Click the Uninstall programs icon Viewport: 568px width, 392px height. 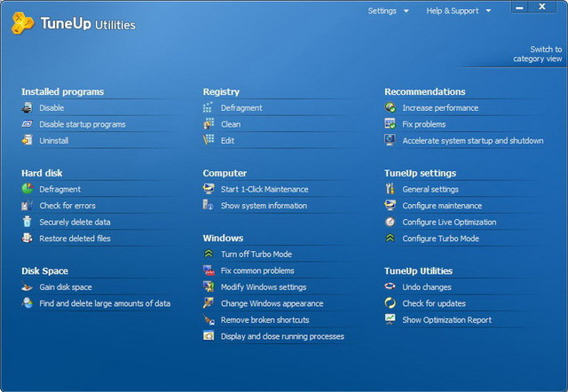pyautogui.click(x=28, y=140)
